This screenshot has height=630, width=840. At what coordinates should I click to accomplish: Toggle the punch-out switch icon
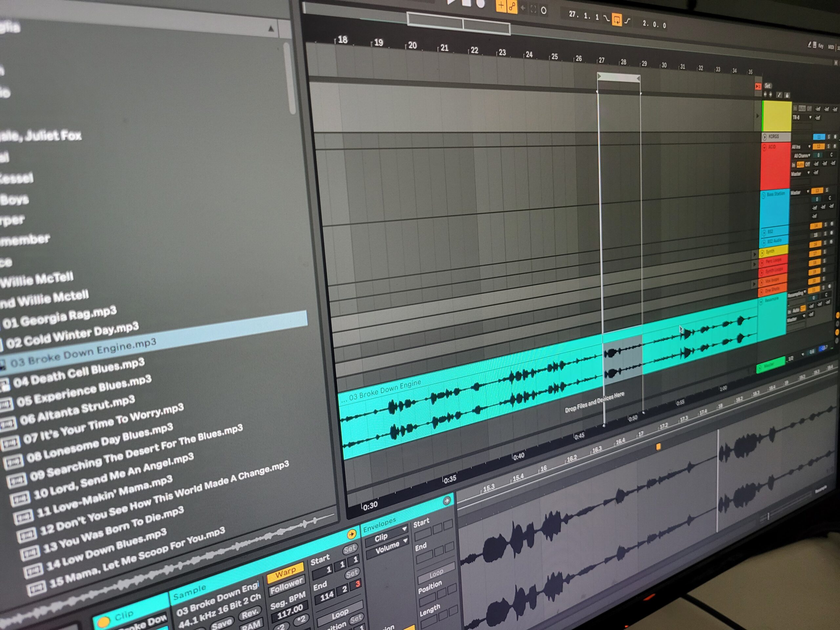tap(627, 21)
